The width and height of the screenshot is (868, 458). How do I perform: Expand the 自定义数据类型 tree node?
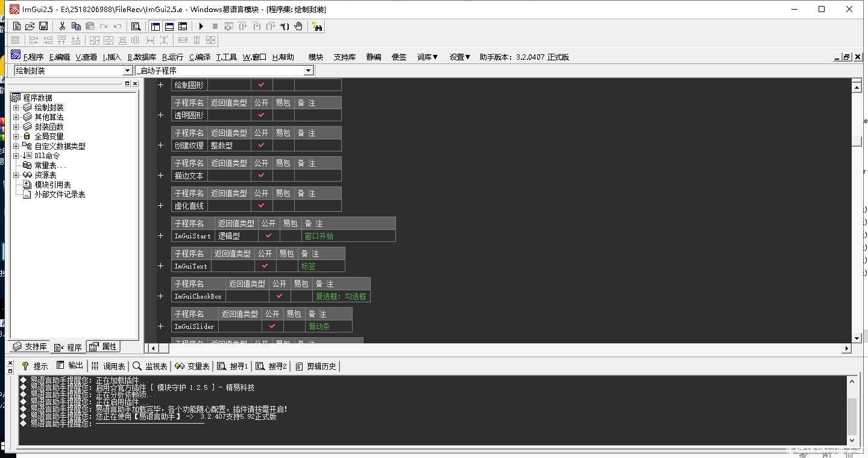point(16,146)
